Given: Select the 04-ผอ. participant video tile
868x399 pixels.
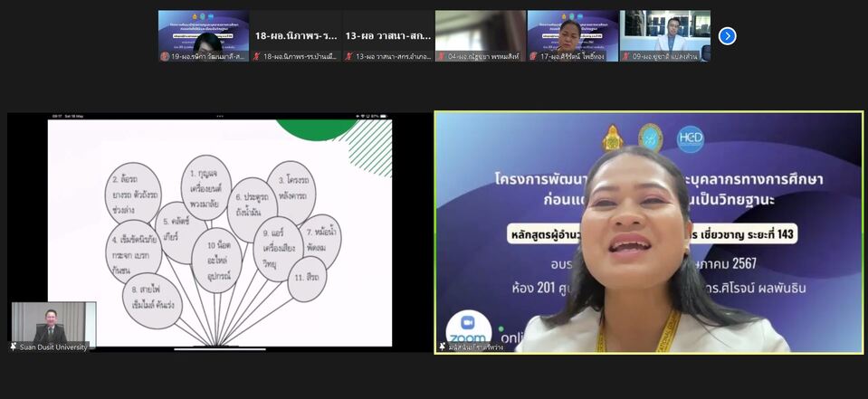Looking at the screenshot, I should (x=480, y=36).
